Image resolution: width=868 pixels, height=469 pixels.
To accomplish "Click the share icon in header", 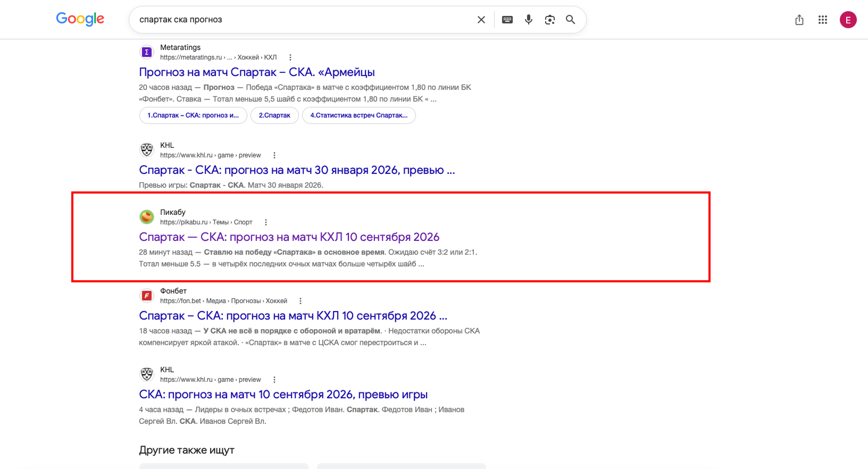I will 799,20.
